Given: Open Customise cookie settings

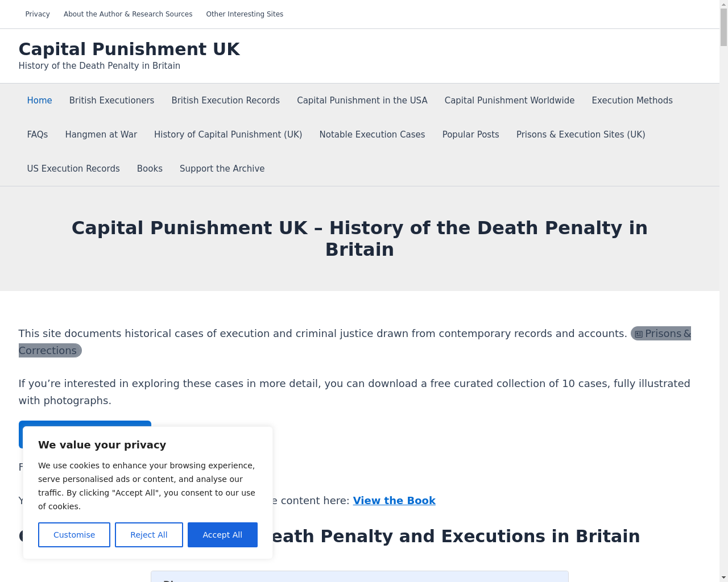Looking at the screenshot, I should (x=74, y=535).
